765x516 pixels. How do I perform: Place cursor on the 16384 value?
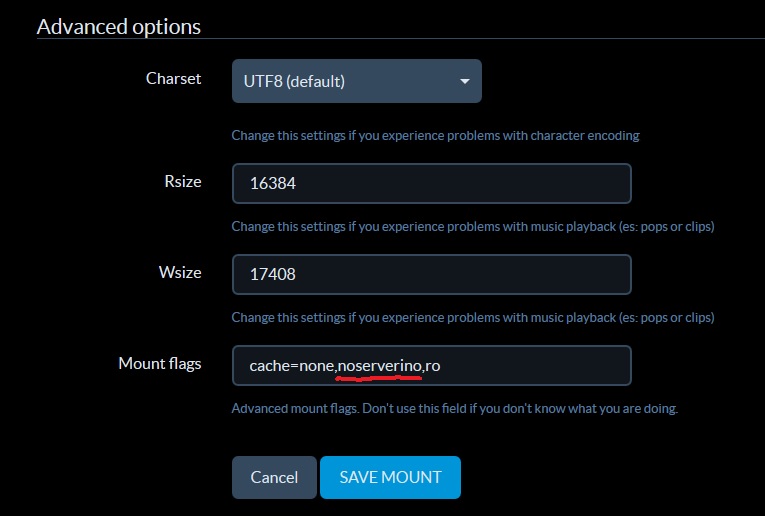pyautogui.click(x=273, y=183)
